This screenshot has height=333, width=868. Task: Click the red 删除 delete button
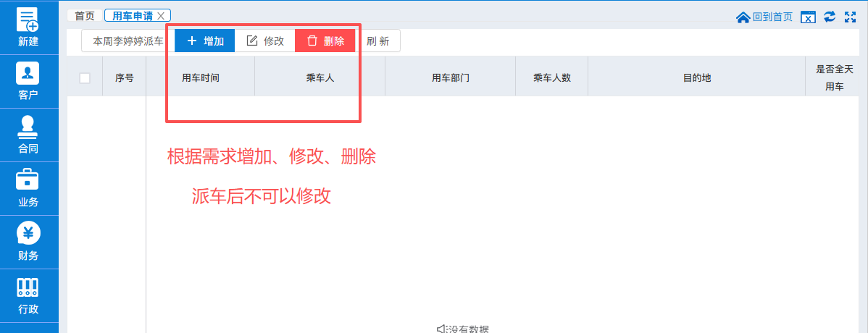click(x=325, y=41)
